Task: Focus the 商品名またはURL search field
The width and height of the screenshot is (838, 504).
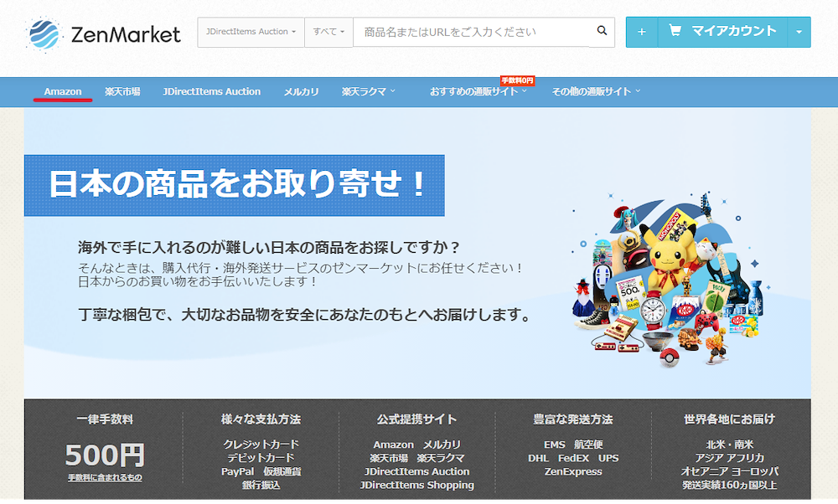Action: coord(471,32)
